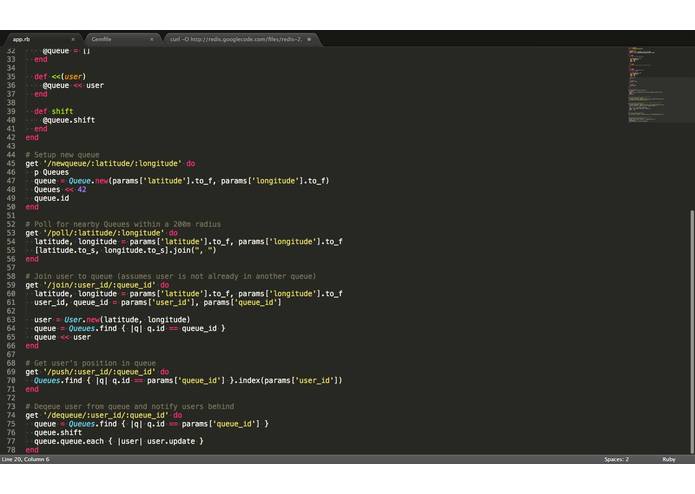Click line number 59 in gutter
The image size is (695, 494).
coord(11,285)
